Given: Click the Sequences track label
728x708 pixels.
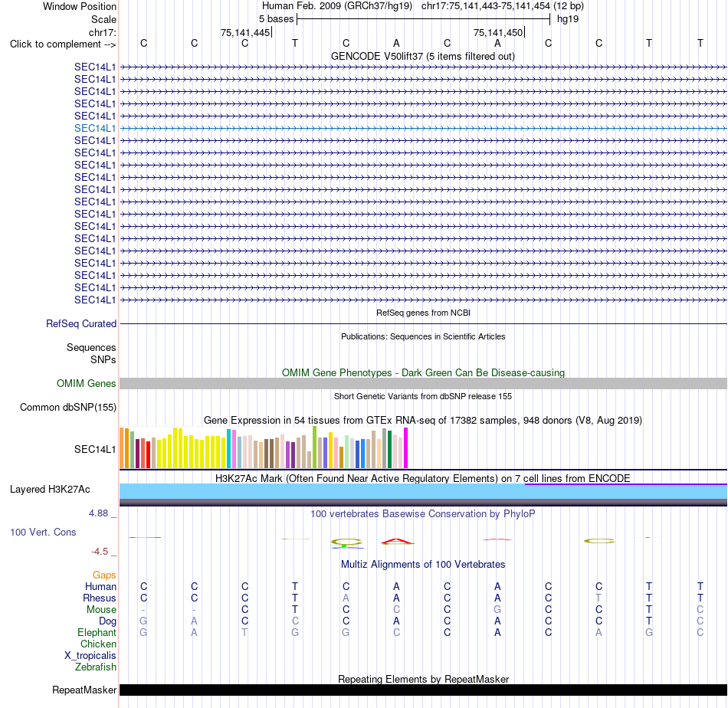Looking at the screenshot, I should pyautogui.click(x=91, y=347).
